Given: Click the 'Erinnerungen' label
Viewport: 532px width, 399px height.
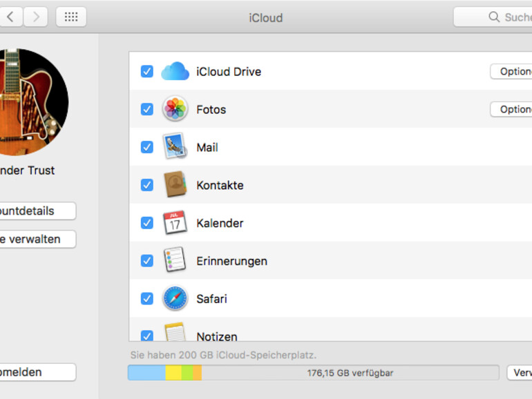Looking at the screenshot, I should pos(231,261).
